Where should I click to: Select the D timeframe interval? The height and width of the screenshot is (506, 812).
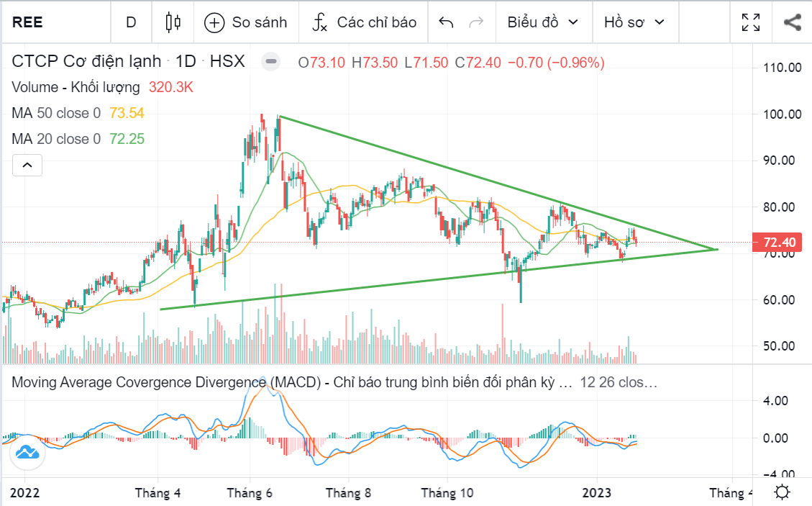click(131, 22)
